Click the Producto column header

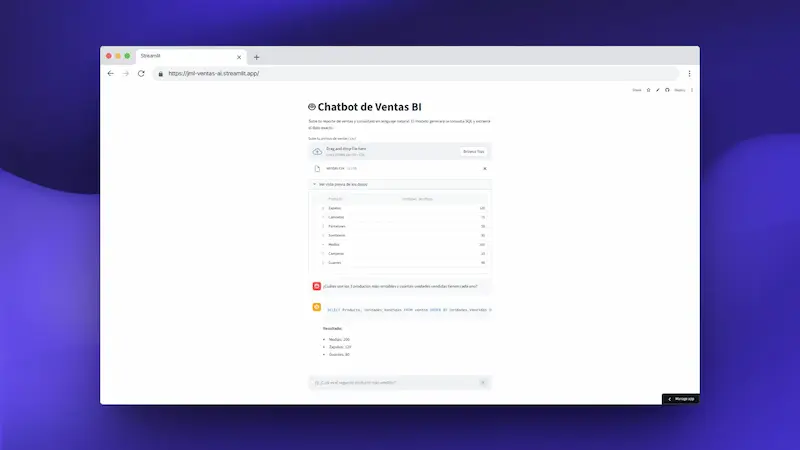[335, 199]
